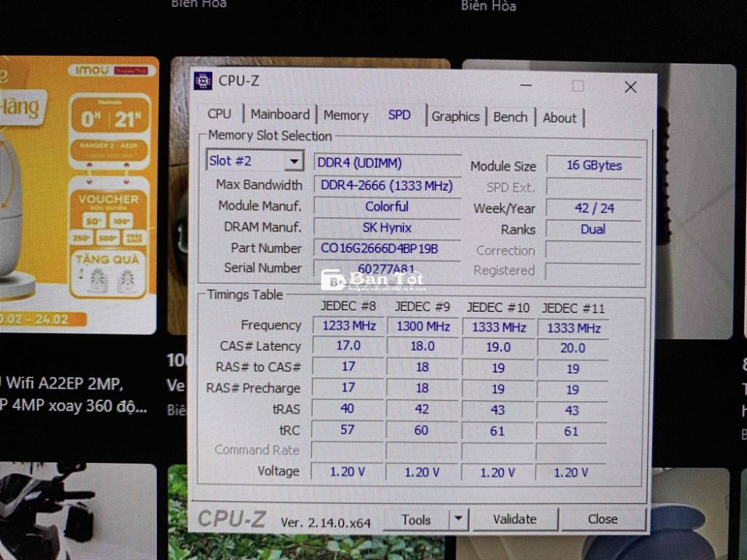Click the 1233 MHz frequency cell
The width and height of the screenshot is (747, 560).
click(349, 326)
